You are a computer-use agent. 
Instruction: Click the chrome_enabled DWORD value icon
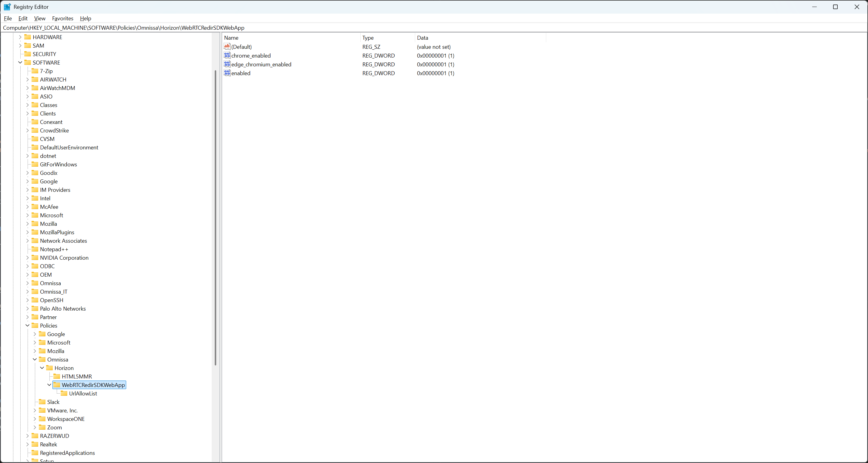click(x=227, y=55)
